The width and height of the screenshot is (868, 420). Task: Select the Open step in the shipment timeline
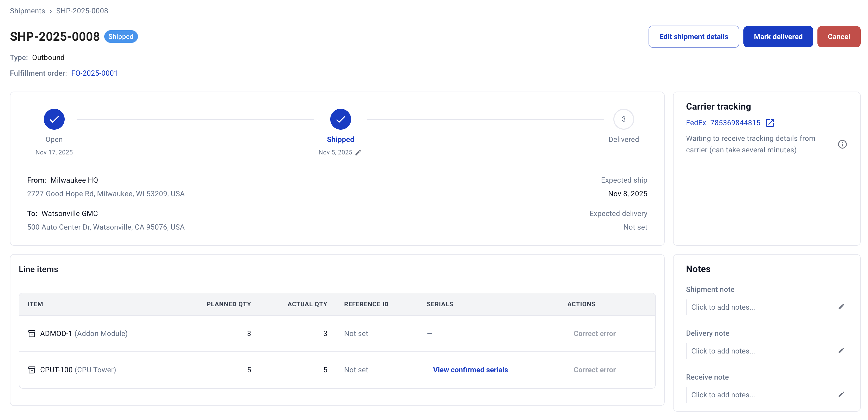point(54,119)
